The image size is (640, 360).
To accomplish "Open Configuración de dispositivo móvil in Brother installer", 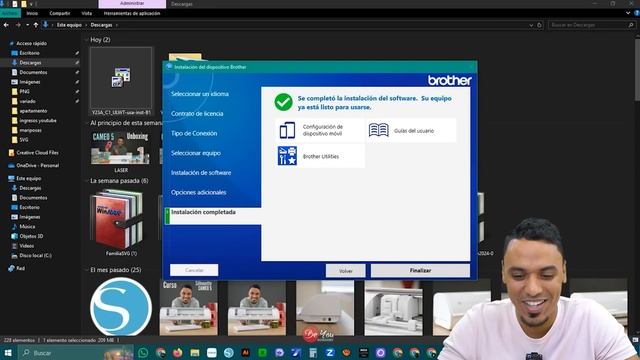I will pos(320,131).
